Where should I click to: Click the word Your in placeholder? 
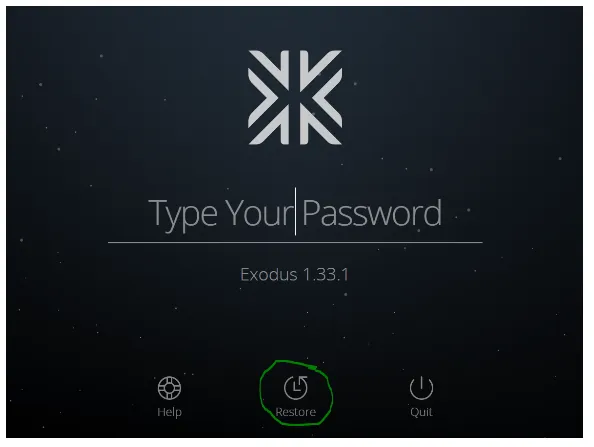[259, 213]
